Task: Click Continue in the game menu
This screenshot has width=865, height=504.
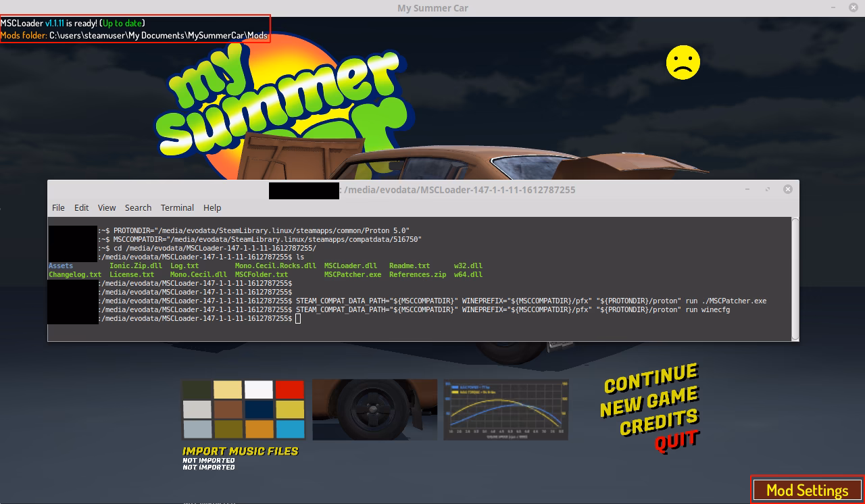Action: click(650, 380)
